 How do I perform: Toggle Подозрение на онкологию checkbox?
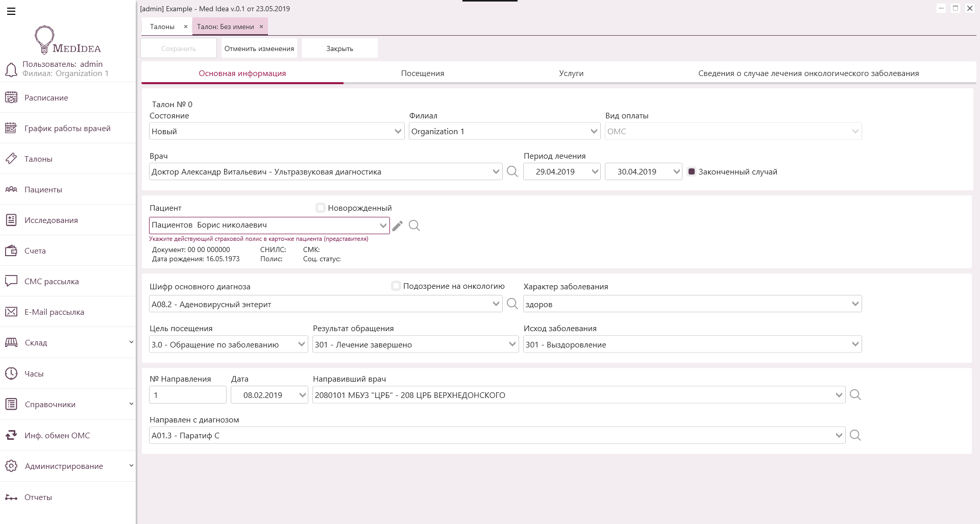[x=396, y=286]
